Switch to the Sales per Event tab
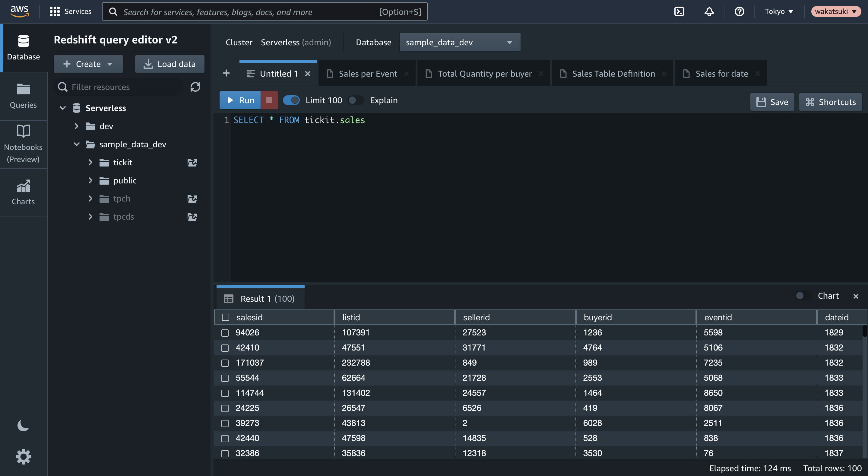Image resolution: width=868 pixels, height=476 pixels. point(367,73)
